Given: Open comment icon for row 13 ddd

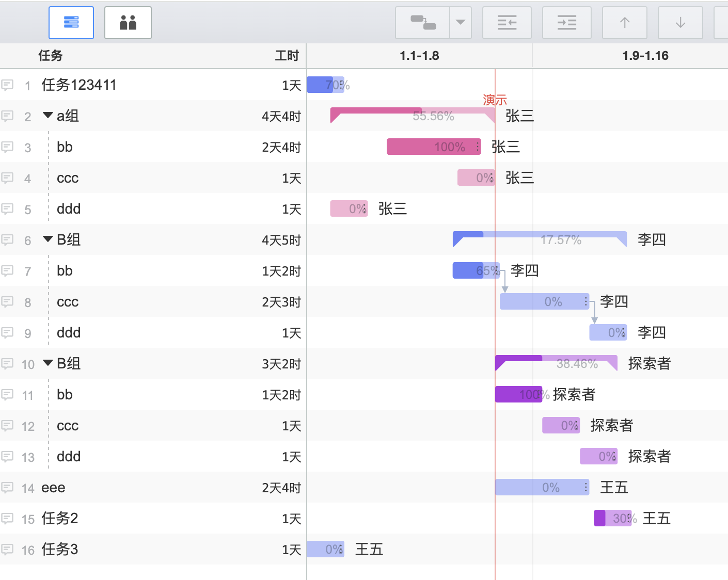Looking at the screenshot, I should [x=7, y=456].
